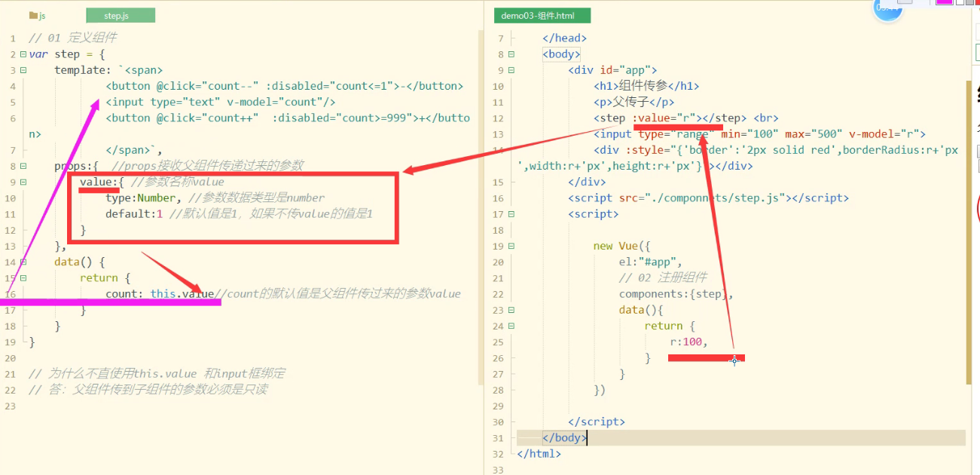Click the '<step :value="r"></step>' code on line 12
Viewport: 980px width, 475px height.
(670, 118)
